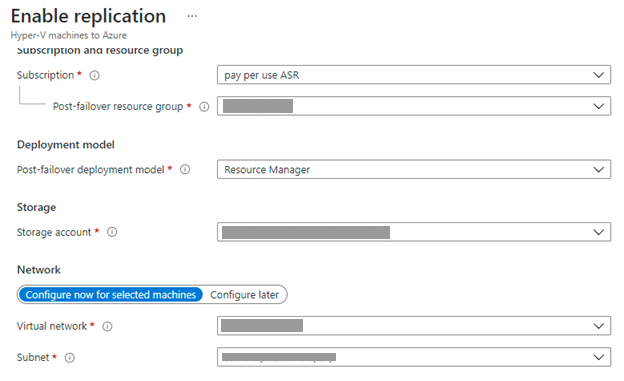Click the Hyper-V machines to Azure subtitle
This screenshot has height=381, width=624.
(x=68, y=35)
